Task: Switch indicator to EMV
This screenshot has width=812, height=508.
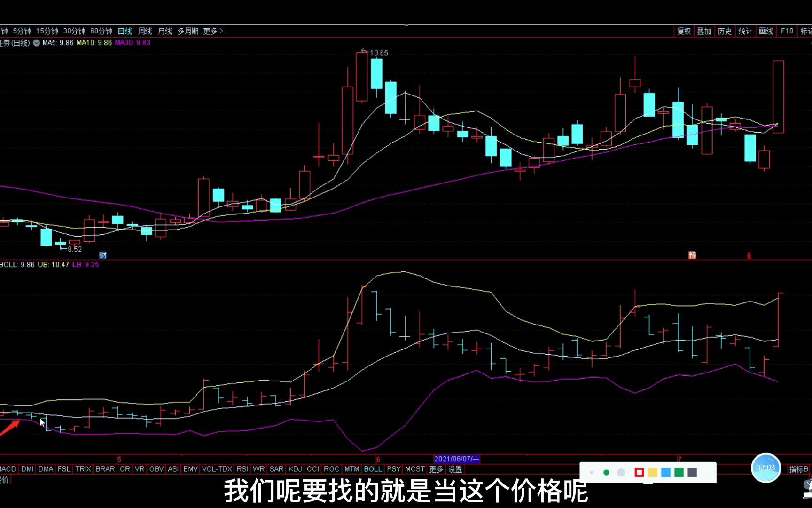Action: coord(190,469)
